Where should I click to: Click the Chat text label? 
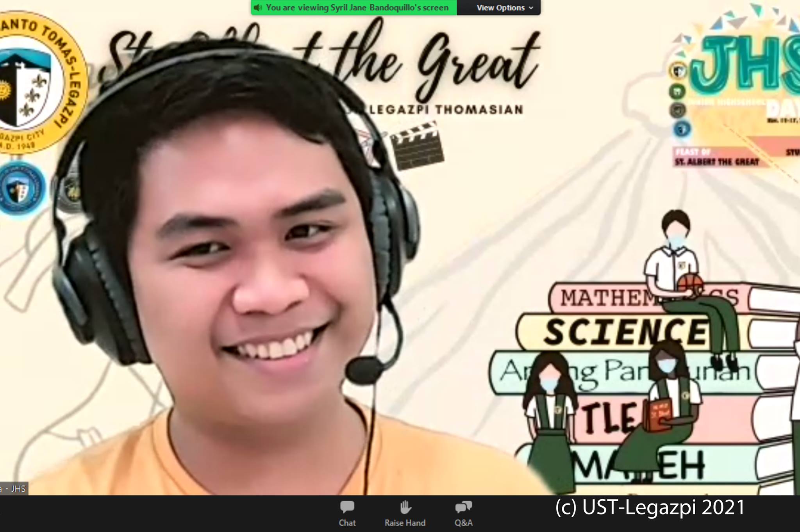[x=347, y=523]
